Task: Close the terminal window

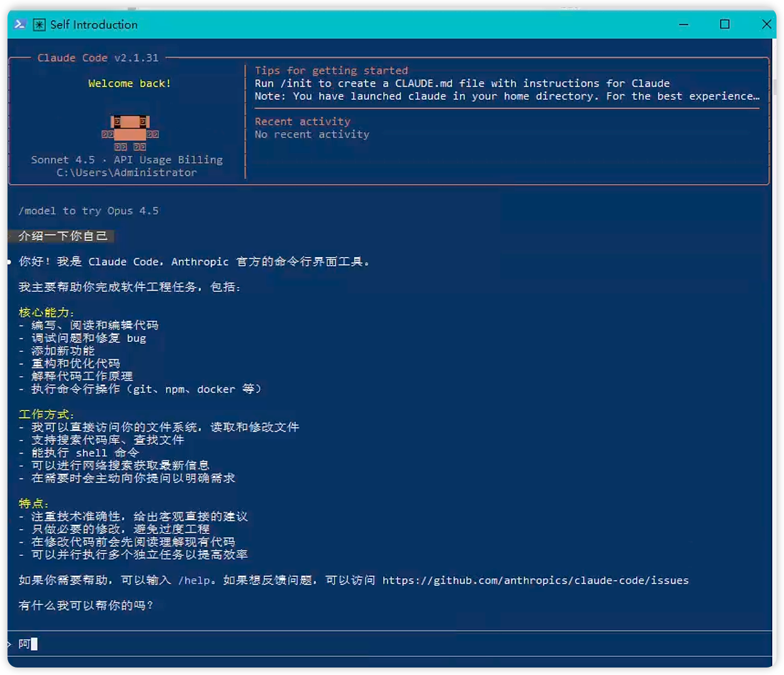Action: [766, 24]
